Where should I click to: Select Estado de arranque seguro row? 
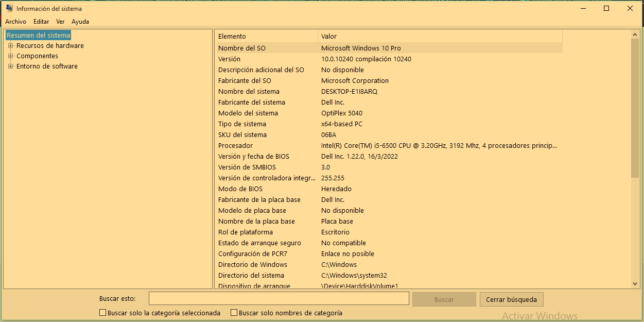point(389,243)
